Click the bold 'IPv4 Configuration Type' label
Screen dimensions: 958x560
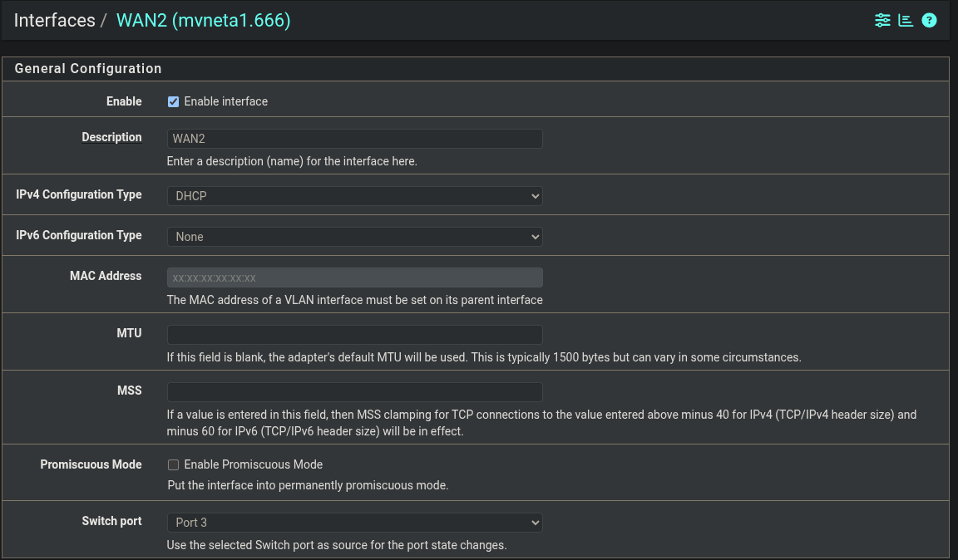coord(79,194)
